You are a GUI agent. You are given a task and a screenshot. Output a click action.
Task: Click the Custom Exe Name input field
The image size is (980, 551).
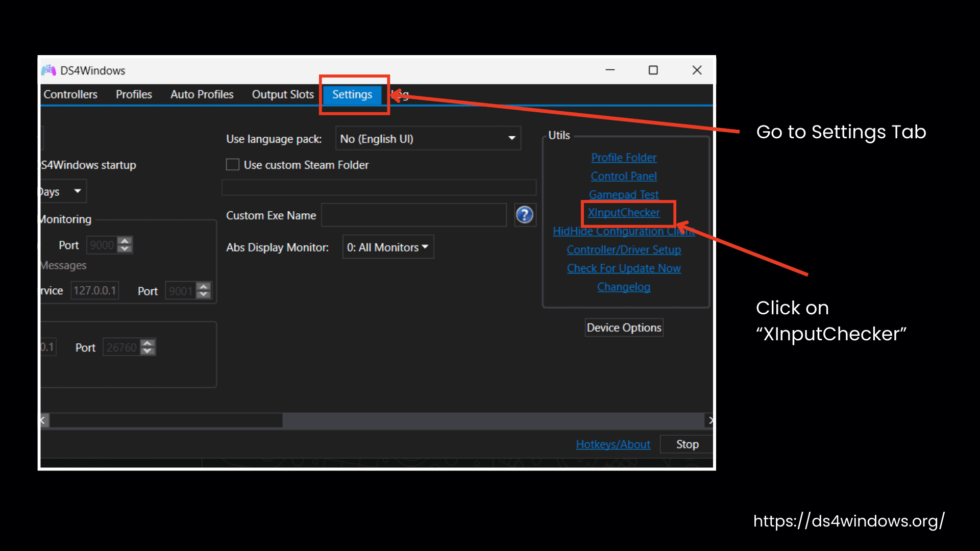point(414,215)
